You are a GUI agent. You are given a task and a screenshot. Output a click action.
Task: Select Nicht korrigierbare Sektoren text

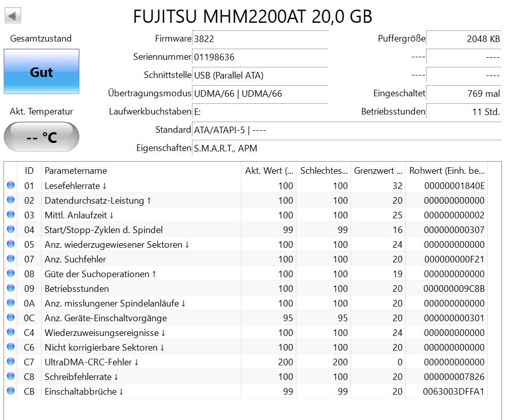coord(104,348)
